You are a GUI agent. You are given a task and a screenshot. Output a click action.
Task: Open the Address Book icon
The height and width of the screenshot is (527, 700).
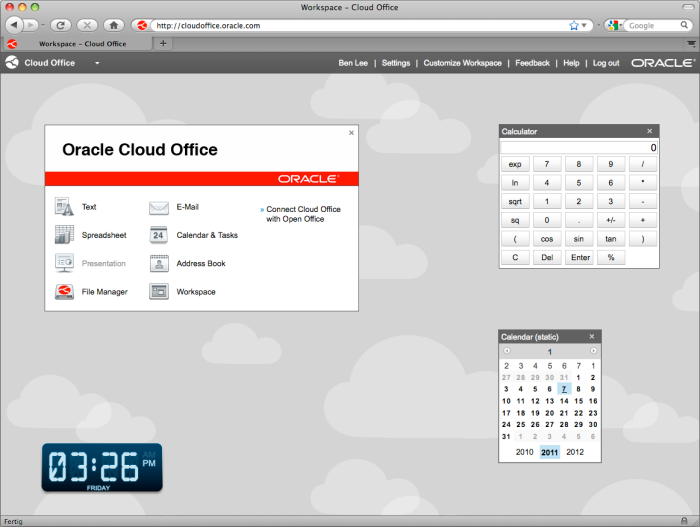pos(159,264)
